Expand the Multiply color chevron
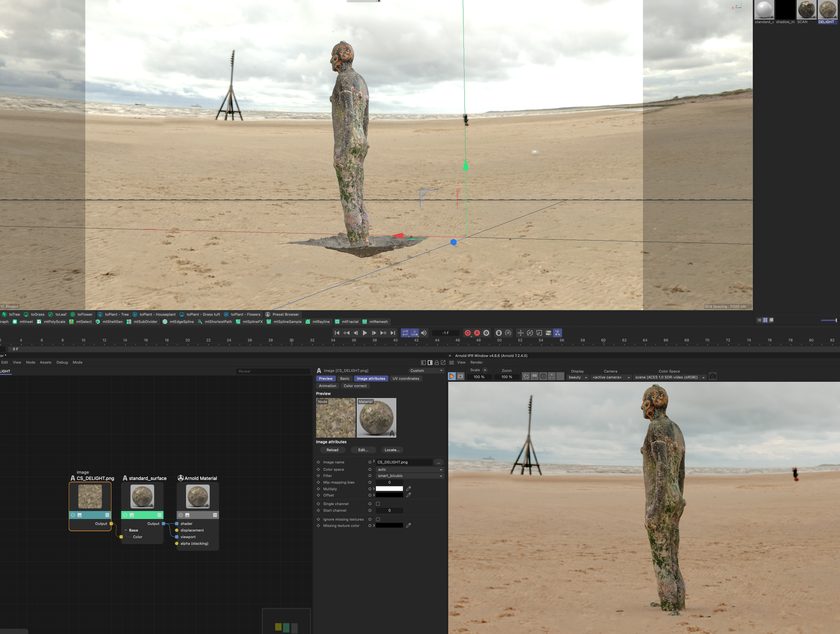 tap(374, 489)
